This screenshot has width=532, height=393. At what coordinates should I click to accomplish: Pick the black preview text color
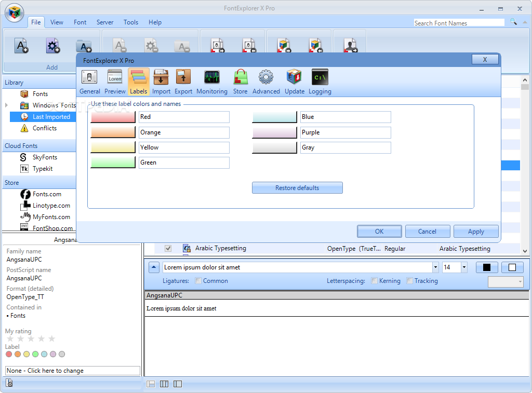pyautogui.click(x=486, y=267)
